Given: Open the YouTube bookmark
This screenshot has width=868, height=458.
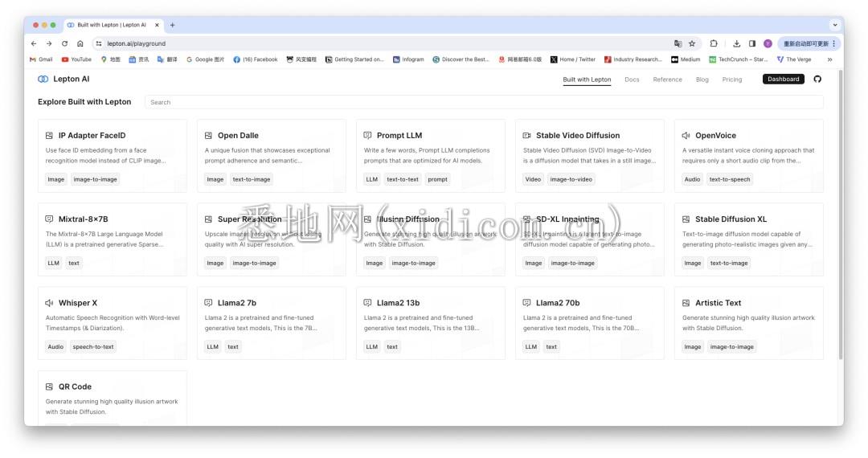Looking at the screenshot, I should coord(77,59).
